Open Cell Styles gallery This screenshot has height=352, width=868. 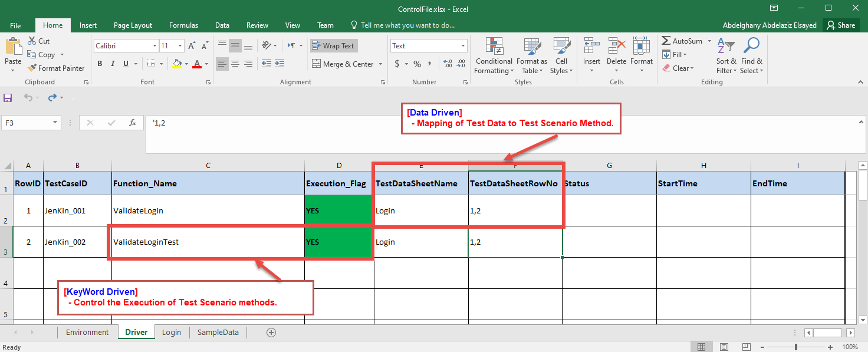coord(561,56)
